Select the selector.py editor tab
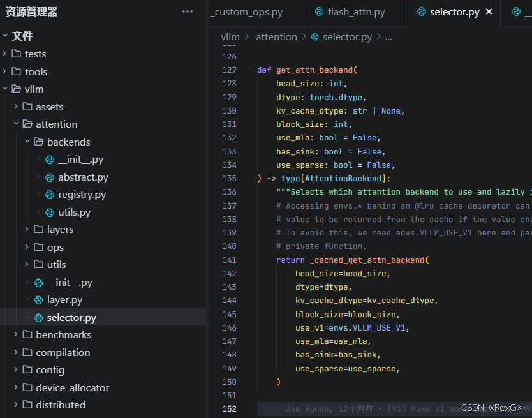Viewport: 532px width, 418px height. 453,12
